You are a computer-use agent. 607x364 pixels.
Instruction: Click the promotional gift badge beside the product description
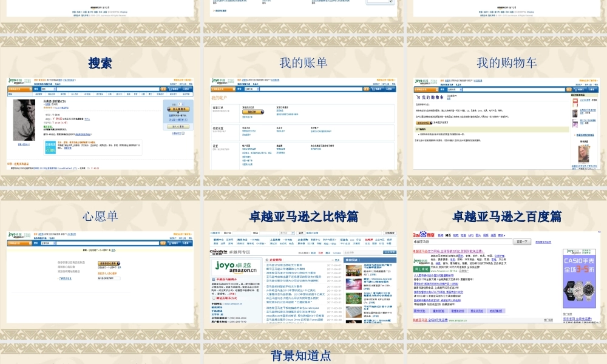[50, 147]
